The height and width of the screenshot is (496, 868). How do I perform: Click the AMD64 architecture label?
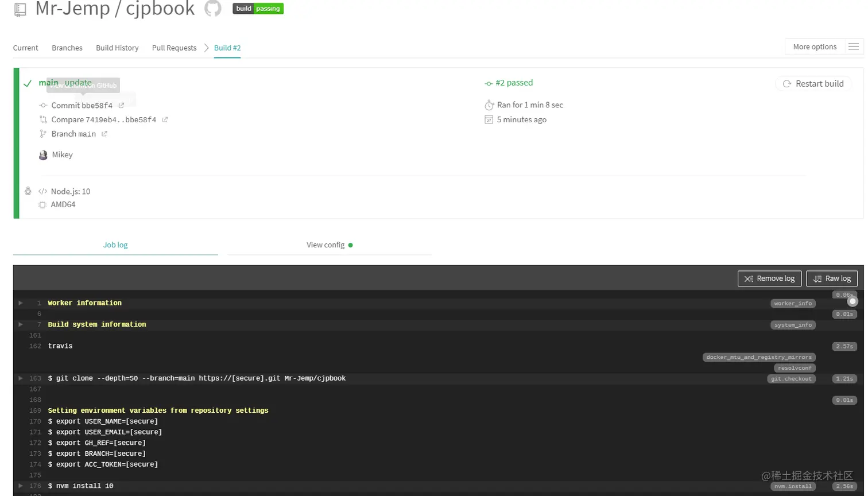[63, 205]
